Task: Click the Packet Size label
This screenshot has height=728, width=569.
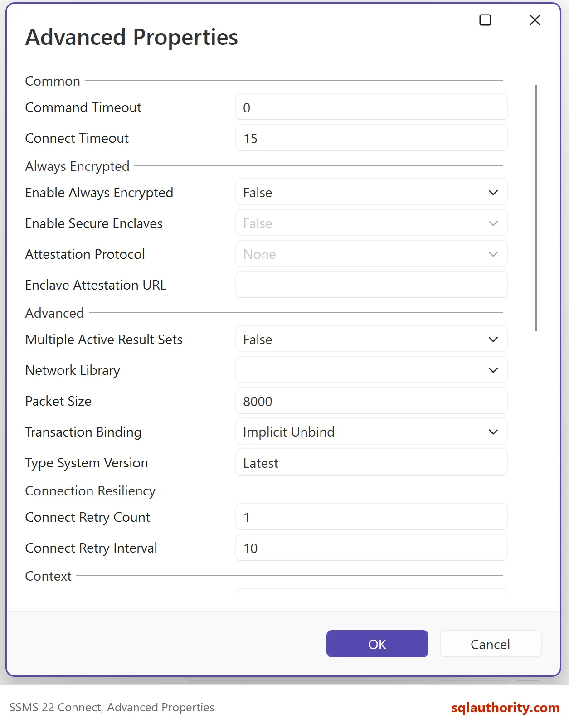Action: coord(58,401)
